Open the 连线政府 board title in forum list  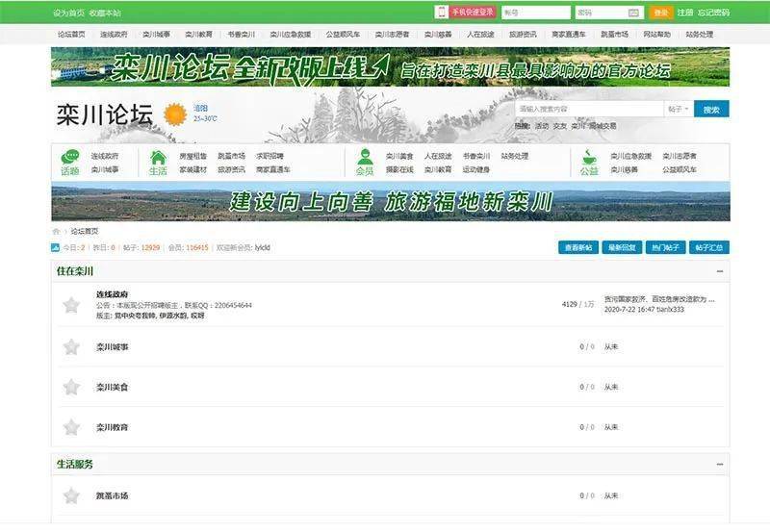click(112, 294)
